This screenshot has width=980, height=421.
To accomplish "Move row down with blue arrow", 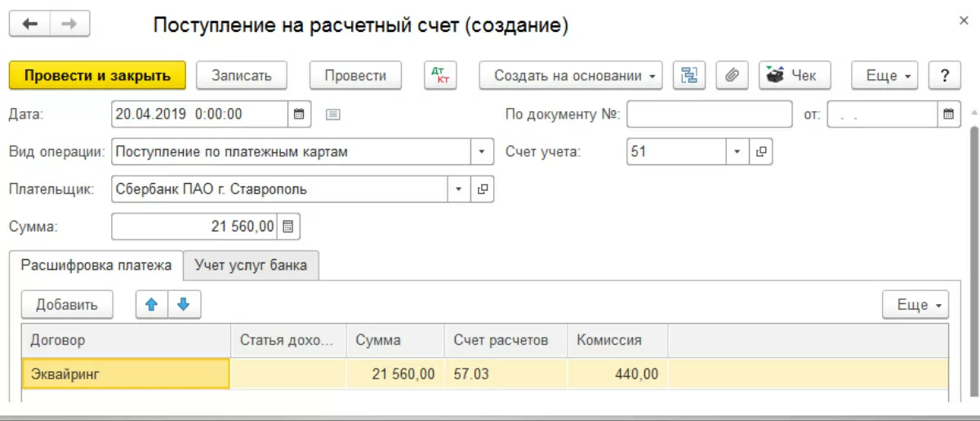I will (x=184, y=305).
